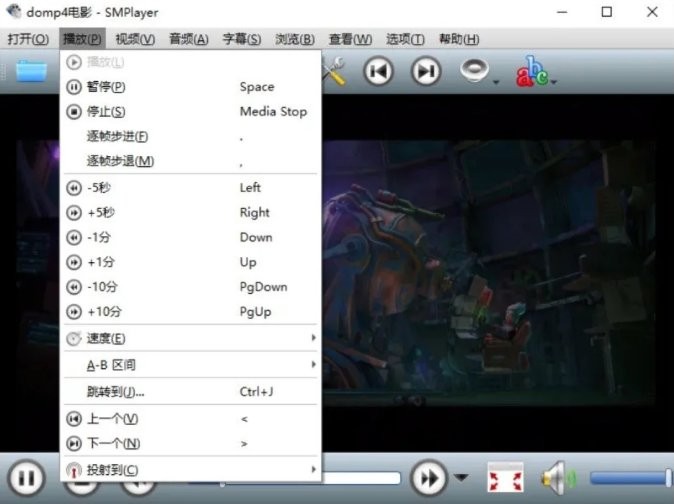The width and height of the screenshot is (674, 504).
Task: Open the 视频(V) menu
Action: click(x=135, y=39)
